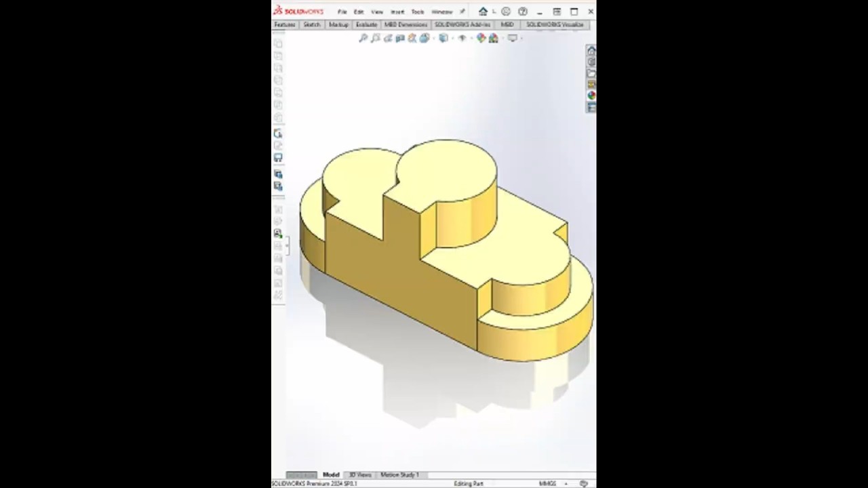Click the MMGS unit system label
868x488 pixels.
pyautogui.click(x=547, y=484)
